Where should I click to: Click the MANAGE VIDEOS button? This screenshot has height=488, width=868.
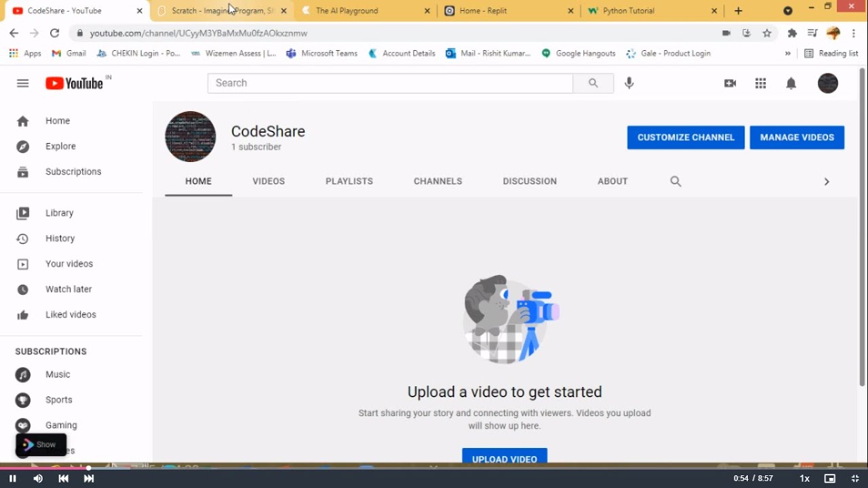tap(797, 137)
